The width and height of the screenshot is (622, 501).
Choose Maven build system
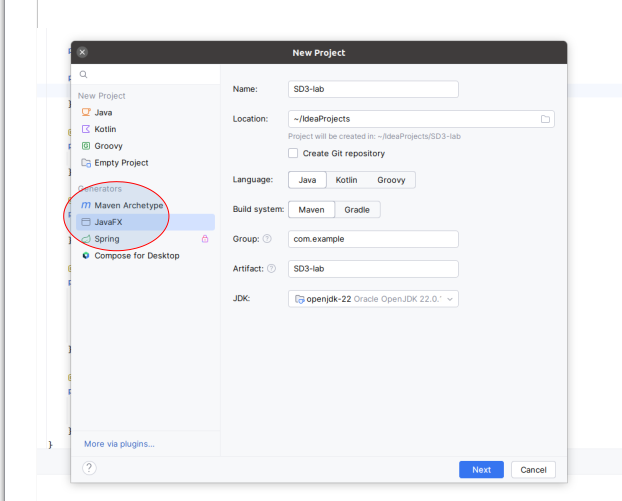(x=311, y=210)
